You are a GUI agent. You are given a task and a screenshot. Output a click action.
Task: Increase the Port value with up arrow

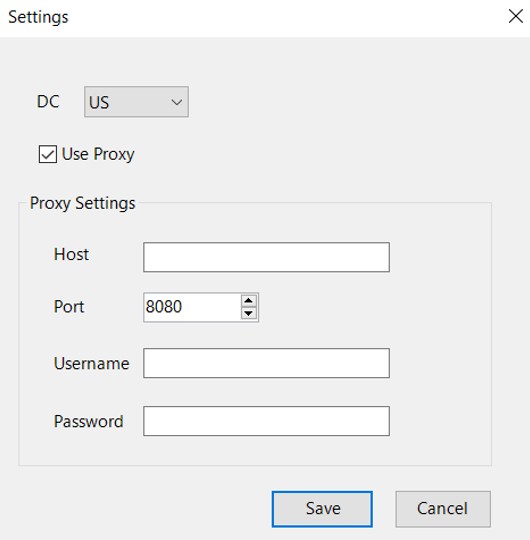(x=249, y=301)
